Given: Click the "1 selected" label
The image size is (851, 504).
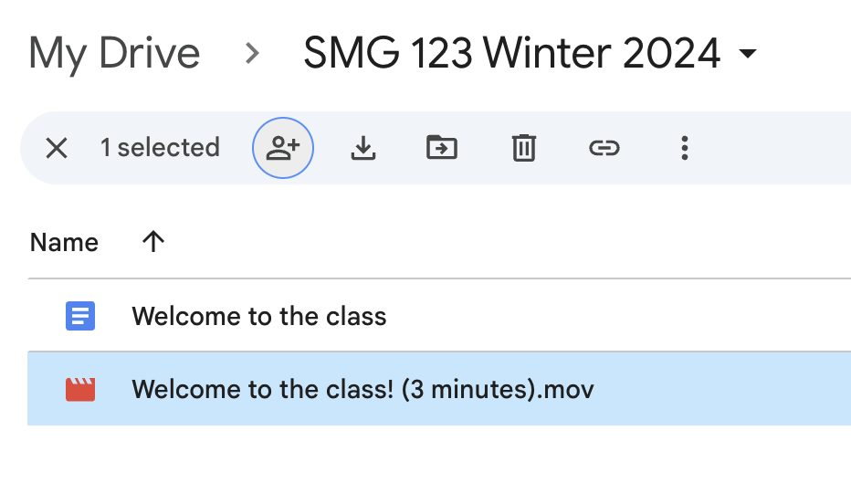Looking at the screenshot, I should (160, 148).
